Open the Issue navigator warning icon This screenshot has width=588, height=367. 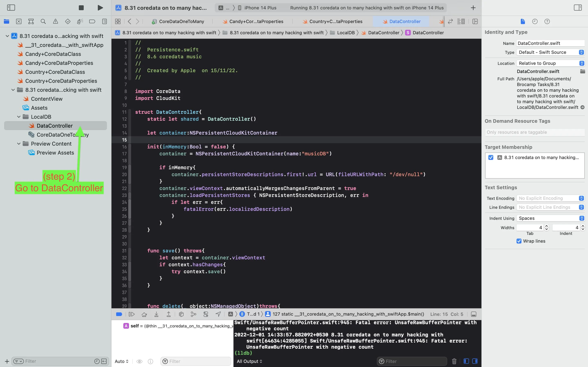click(55, 21)
